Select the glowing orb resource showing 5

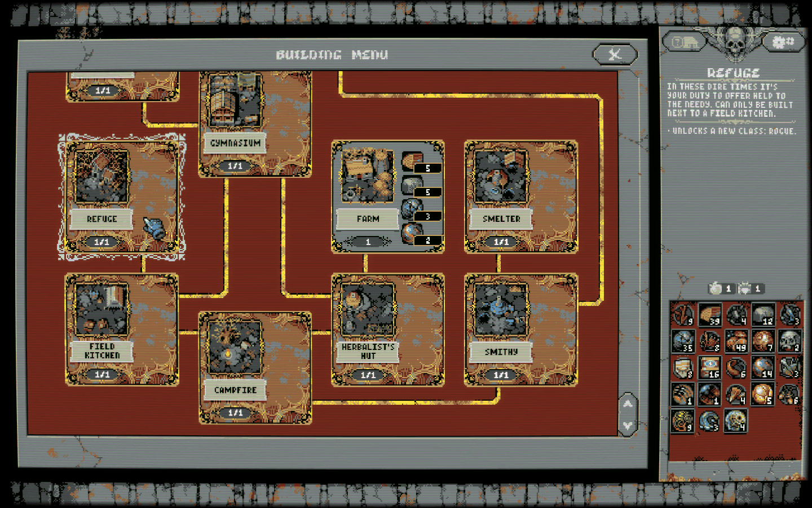click(x=763, y=395)
